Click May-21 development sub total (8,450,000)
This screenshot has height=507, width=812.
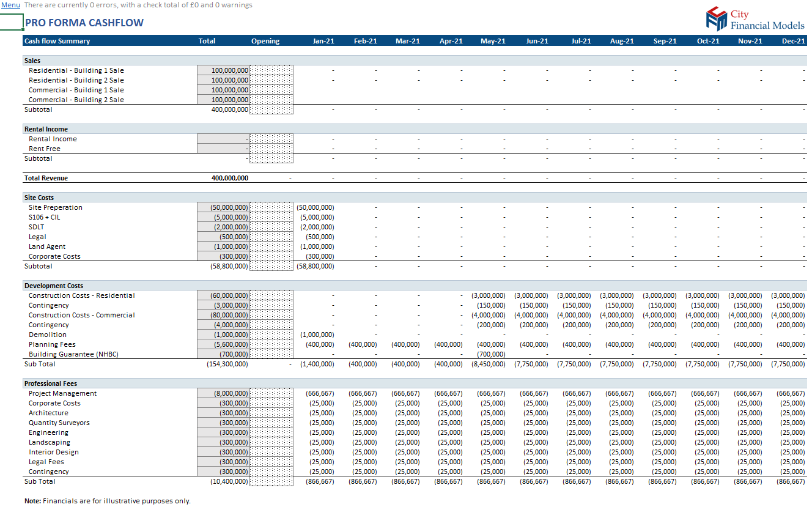pos(488,364)
